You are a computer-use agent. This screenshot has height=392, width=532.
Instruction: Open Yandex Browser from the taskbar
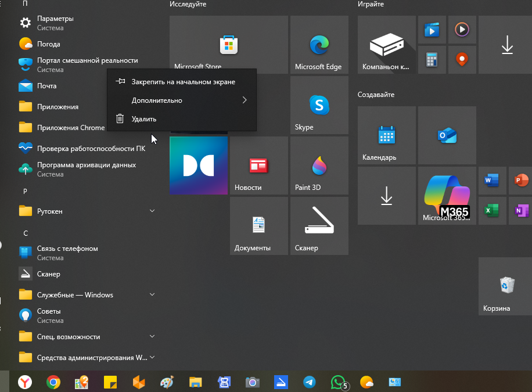pos(25,382)
